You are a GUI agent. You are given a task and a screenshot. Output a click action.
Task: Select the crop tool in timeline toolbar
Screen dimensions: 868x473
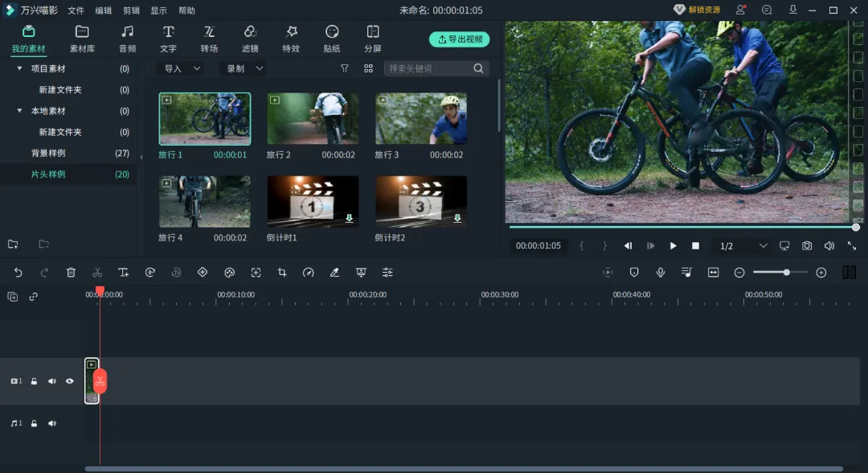[282, 273]
